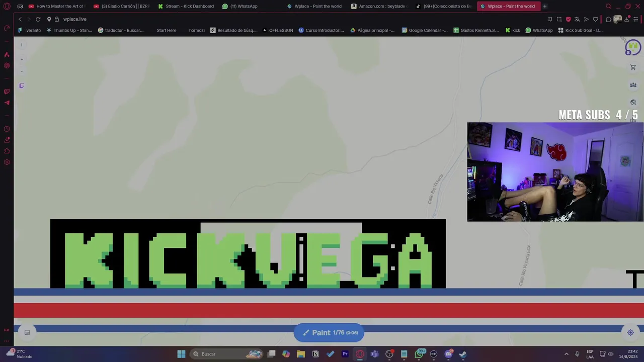Open Kick Sub Goal bookmark
The height and width of the screenshot is (362, 644).
pyautogui.click(x=580, y=30)
